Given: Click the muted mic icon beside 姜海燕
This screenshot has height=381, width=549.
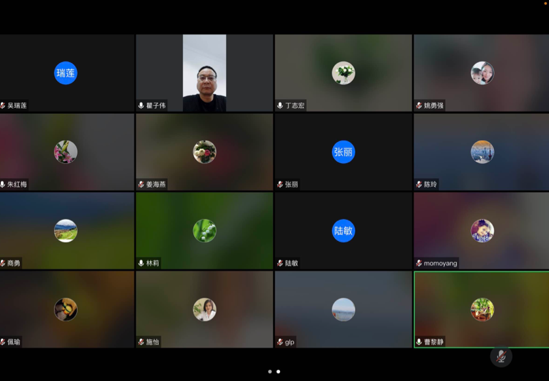Looking at the screenshot, I should pos(141,184).
